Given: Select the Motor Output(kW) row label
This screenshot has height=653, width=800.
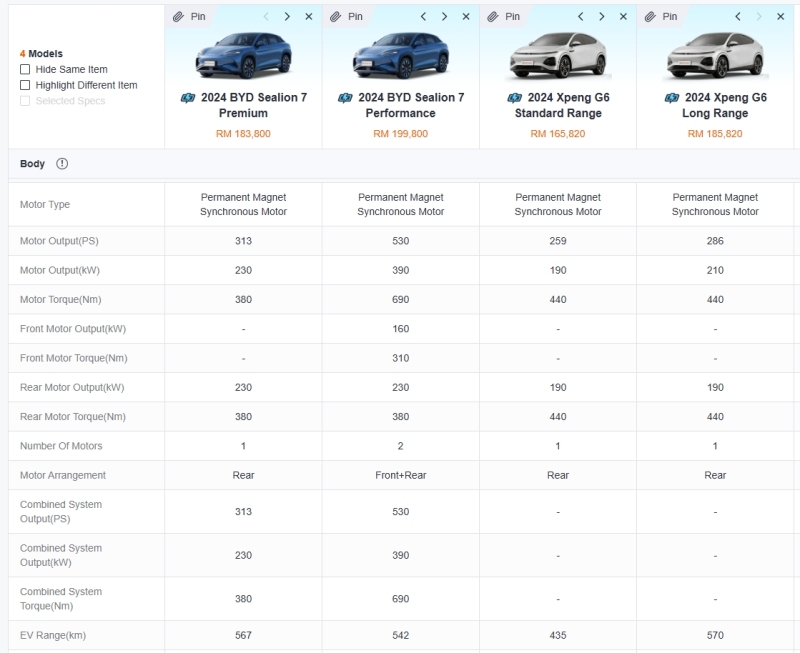Looking at the screenshot, I should pyautogui.click(x=60, y=270).
